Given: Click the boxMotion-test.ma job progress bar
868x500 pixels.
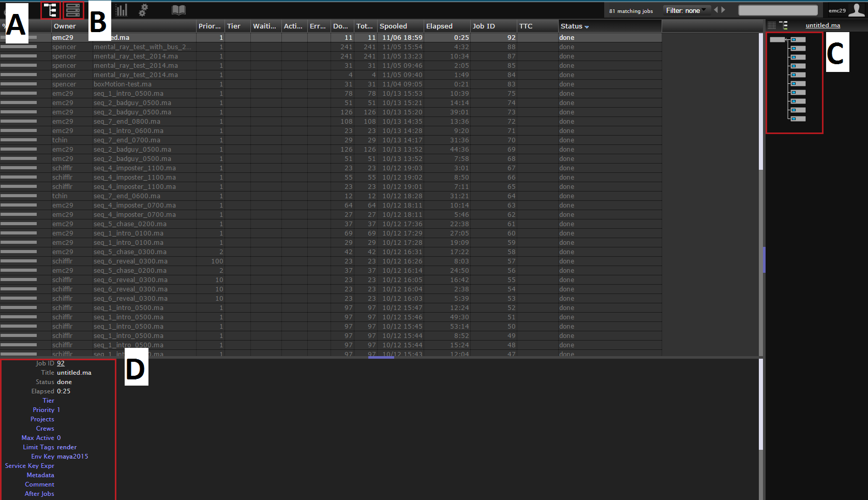Looking at the screenshot, I should click(19, 84).
